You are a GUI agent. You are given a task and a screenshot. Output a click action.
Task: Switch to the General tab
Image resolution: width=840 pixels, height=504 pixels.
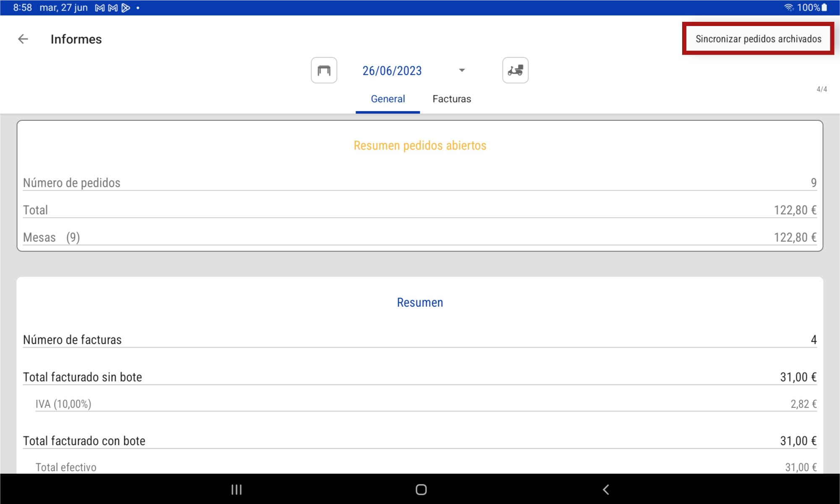coord(387,99)
